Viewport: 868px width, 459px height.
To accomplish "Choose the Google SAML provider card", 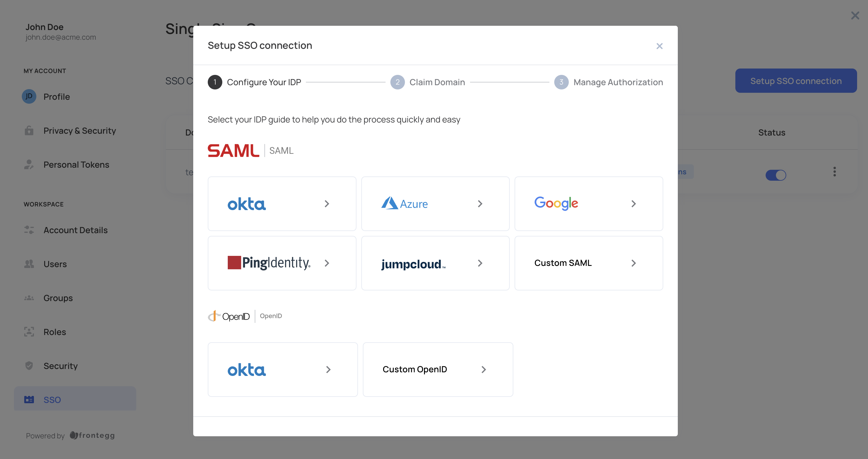I will click(x=588, y=204).
